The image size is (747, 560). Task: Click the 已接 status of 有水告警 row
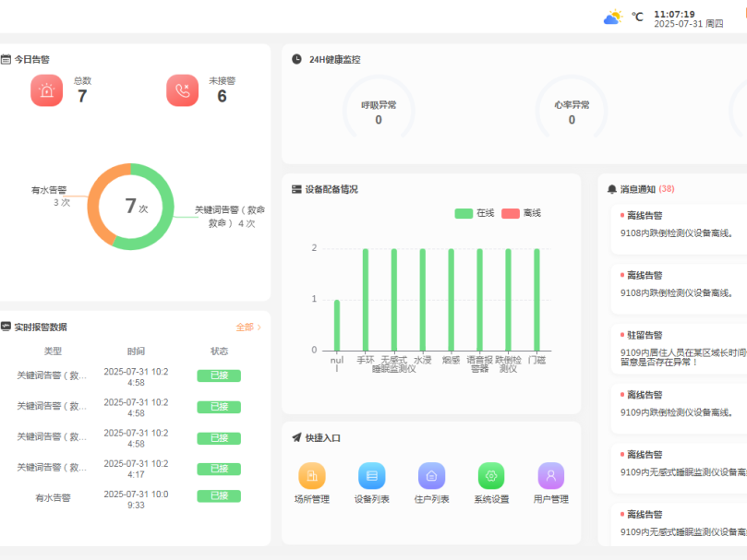click(219, 495)
